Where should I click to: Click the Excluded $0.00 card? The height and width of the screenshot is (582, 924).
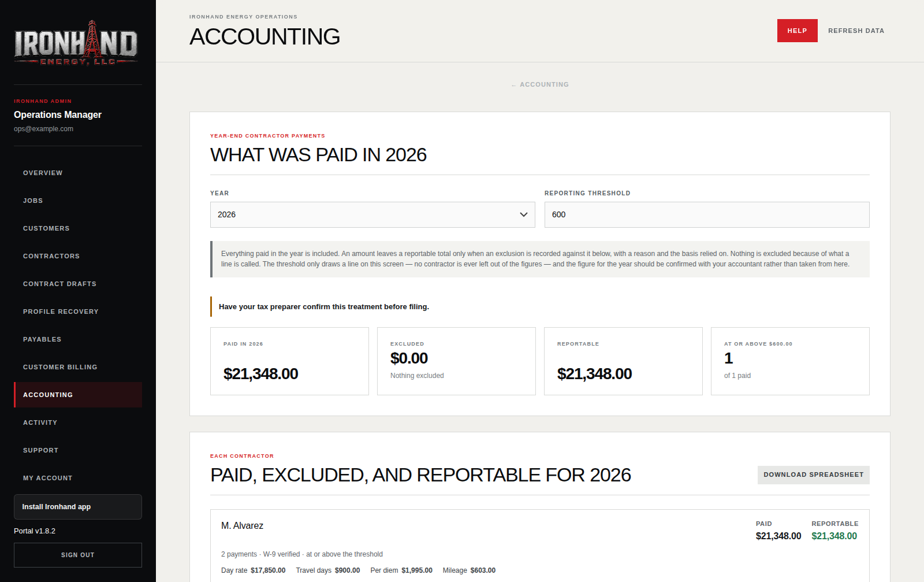tap(456, 361)
